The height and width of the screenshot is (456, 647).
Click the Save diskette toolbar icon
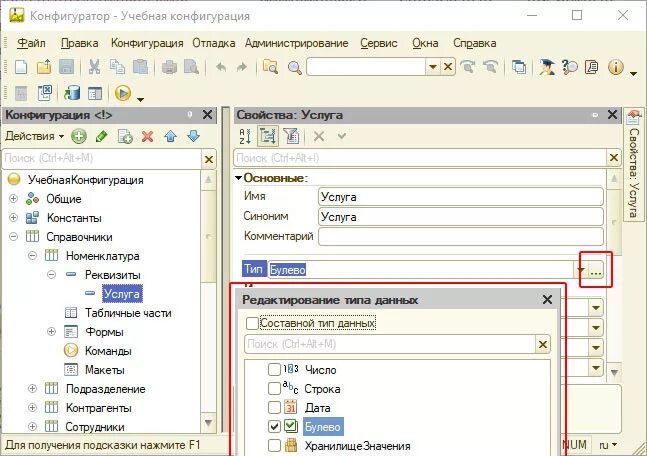(x=66, y=66)
